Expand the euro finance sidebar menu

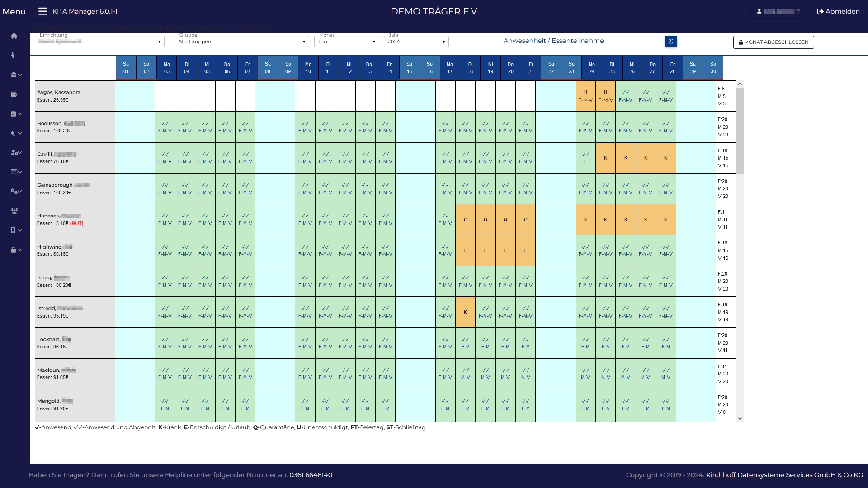pyautogui.click(x=16, y=133)
